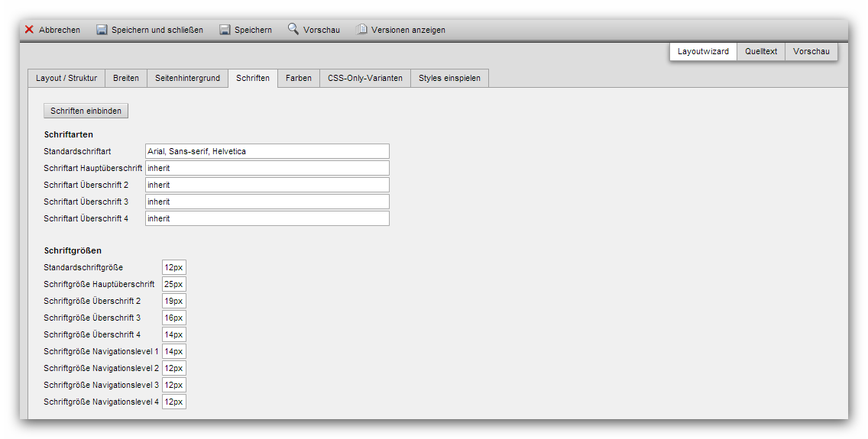Show versions via Versionen anzeigen
868x439 pixels.
[x=409, y=30]
